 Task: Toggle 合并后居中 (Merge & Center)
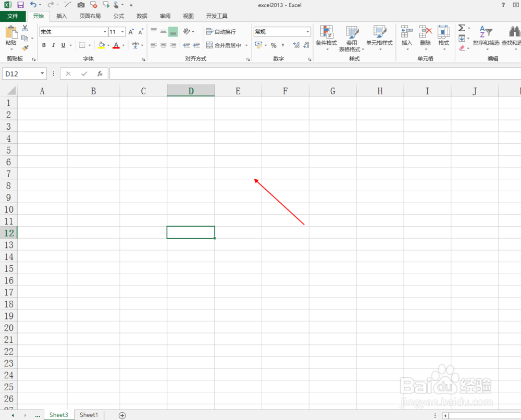coord(223,45)
